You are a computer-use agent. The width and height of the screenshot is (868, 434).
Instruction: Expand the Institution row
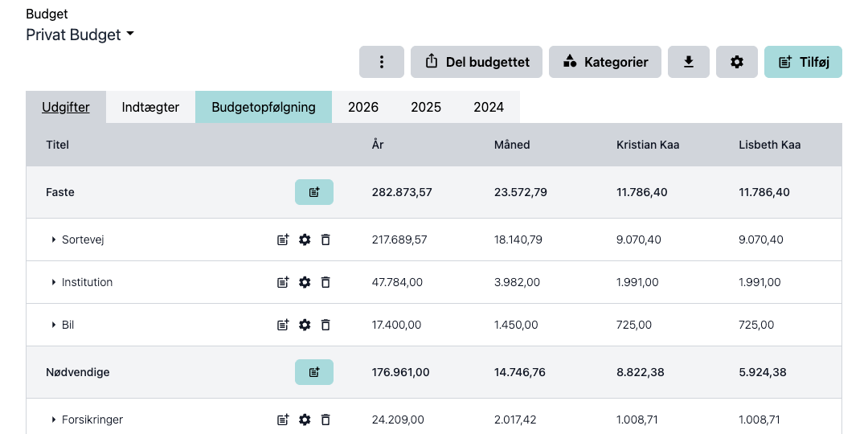tap(54, 282)
